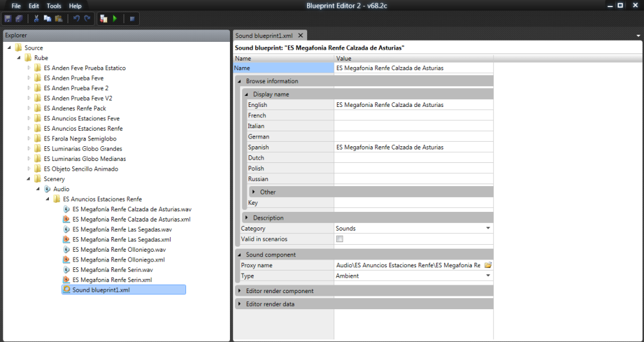Expand ES Andenes Renfe Pack folder arrow
The width and height of the screenshot is (644, 342).
tap(29, 108)
